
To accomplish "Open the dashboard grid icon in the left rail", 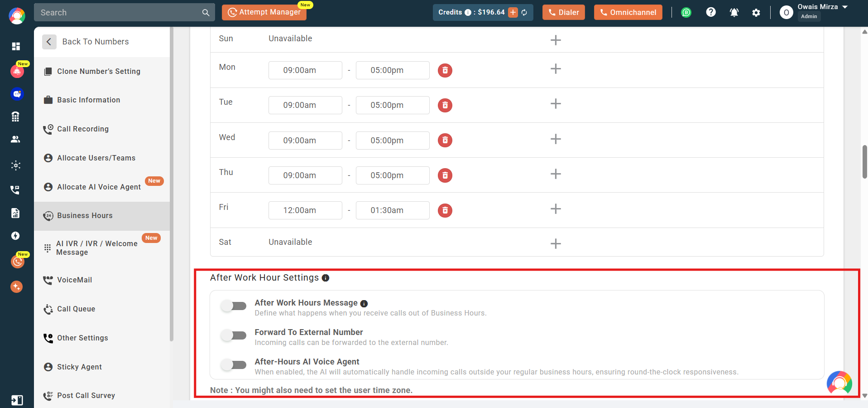I will click(x=16, y=46).
